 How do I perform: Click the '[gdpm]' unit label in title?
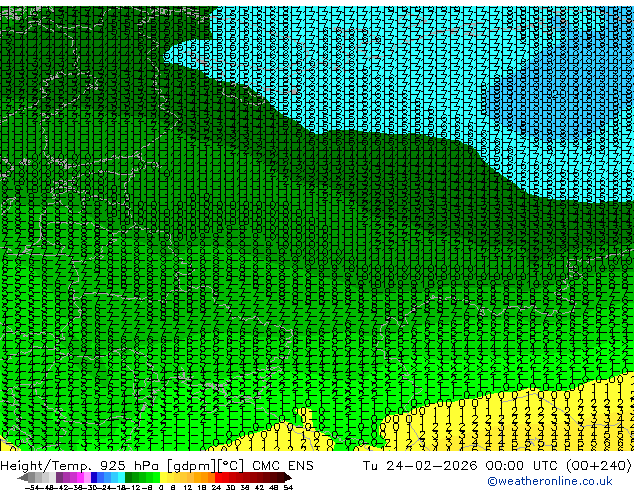coord(192,466)
